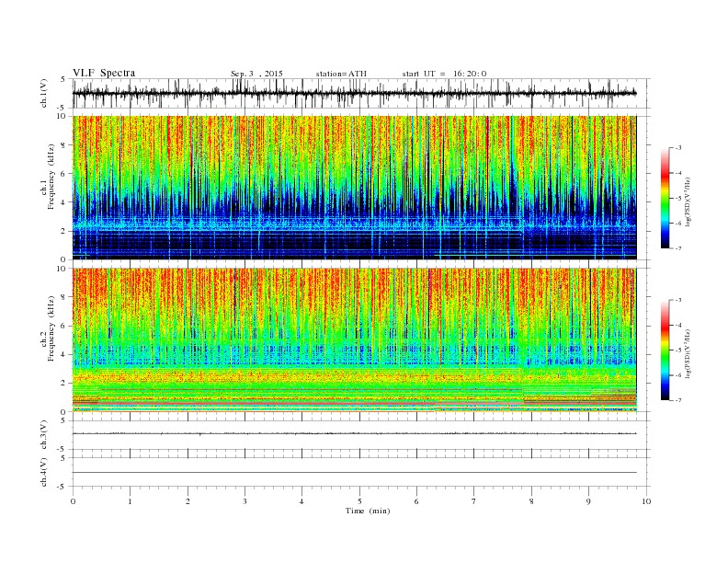The width and height of the screenshot is (728, 563).
Task: Click the ch.1 PSD color scale bar
Action: 665,198
